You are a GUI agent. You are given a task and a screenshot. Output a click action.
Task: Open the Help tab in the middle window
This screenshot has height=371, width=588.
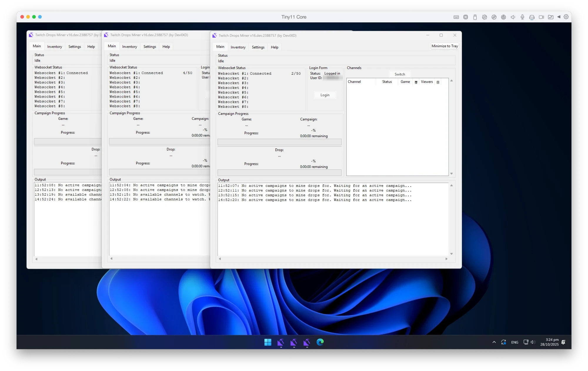[x=166, y=47]
